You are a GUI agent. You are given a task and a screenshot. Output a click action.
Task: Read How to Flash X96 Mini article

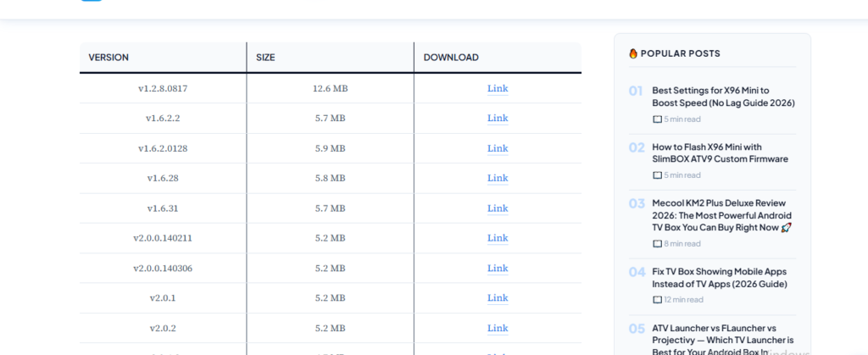719,153
